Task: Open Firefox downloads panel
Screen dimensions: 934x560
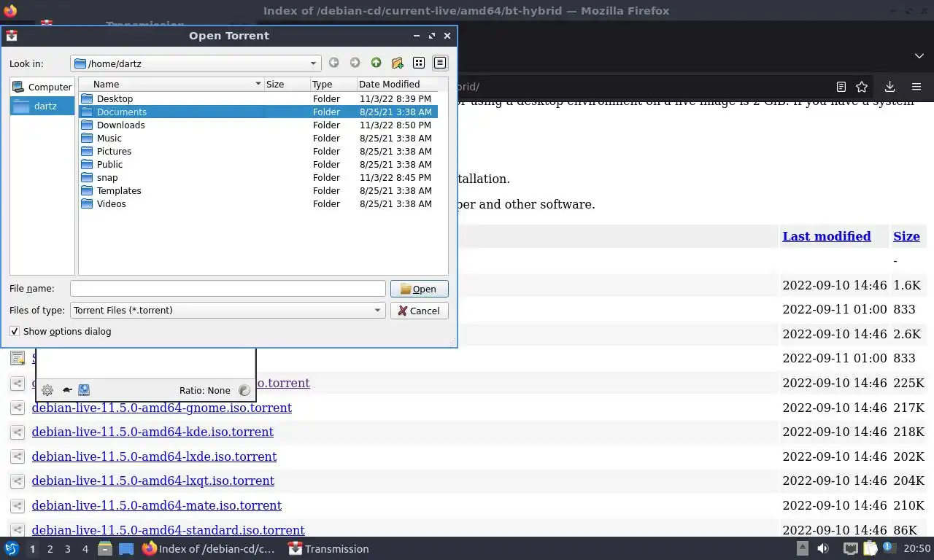Action: [x=889, y=87]
